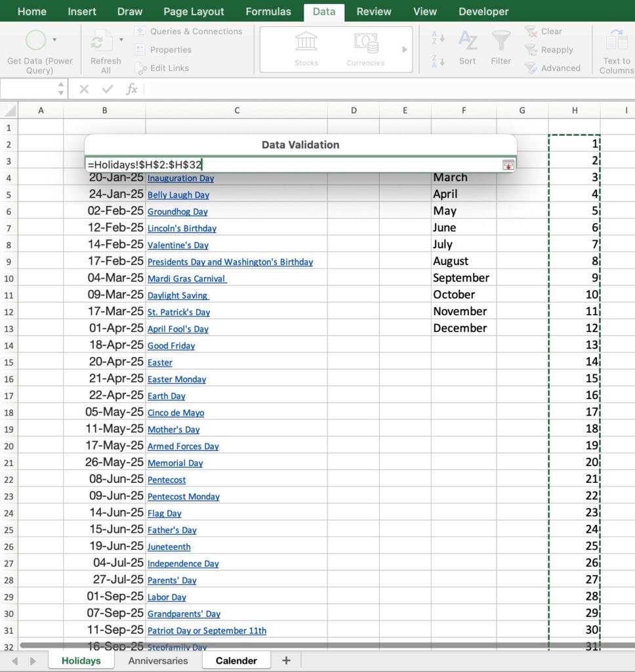Click the horizontal scrollbar

pyautogui.click(x=327, y=644)
